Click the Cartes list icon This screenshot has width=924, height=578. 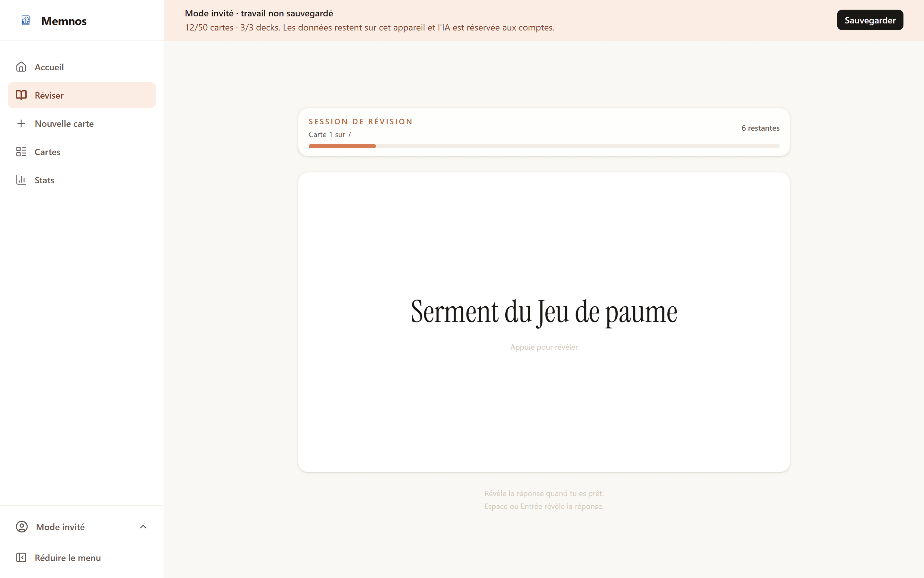[21, 152]
